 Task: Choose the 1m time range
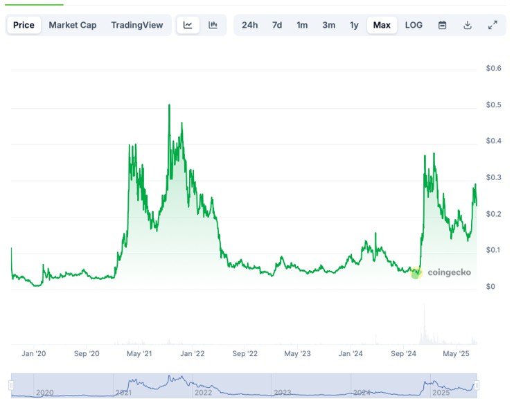pos(302,25)
